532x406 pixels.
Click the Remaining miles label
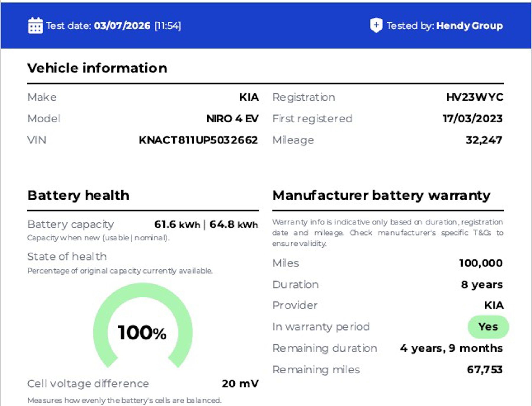coord(316,369)
